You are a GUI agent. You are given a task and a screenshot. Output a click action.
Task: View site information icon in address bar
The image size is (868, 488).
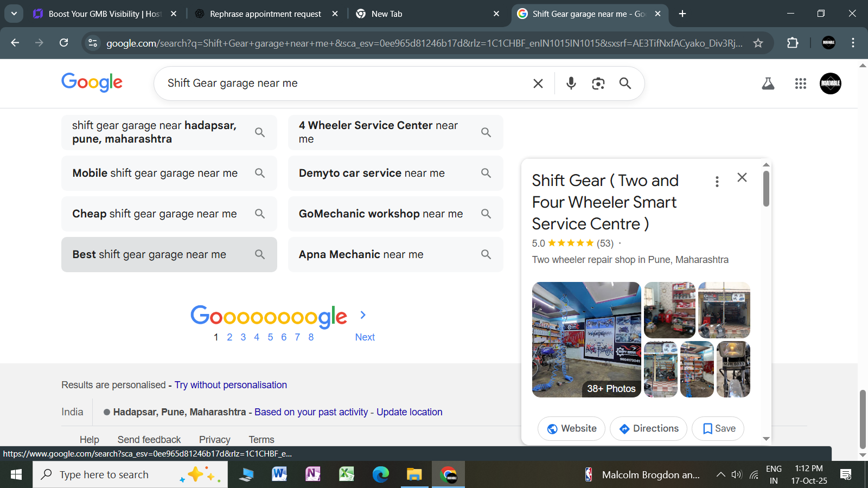click(93, 43)
